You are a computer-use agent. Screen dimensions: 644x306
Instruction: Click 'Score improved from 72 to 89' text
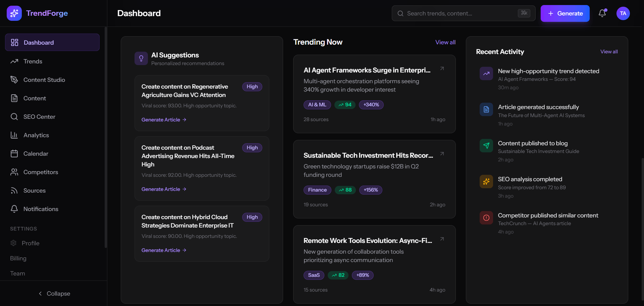(x=532, y=188)
